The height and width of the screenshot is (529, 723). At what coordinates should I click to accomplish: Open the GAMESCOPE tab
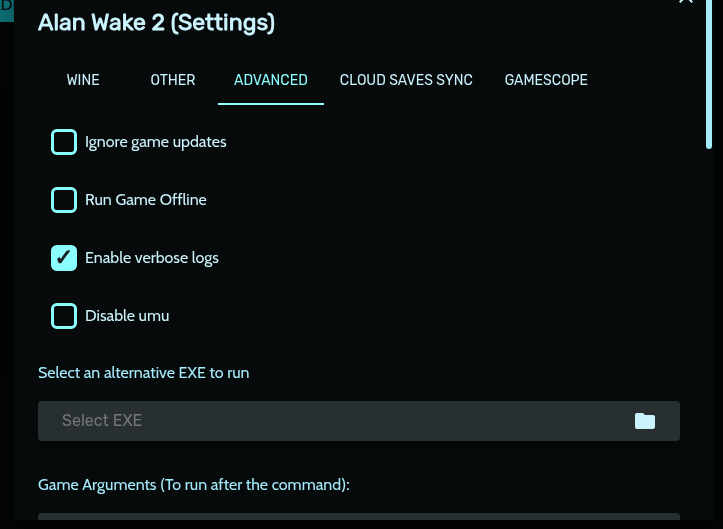tap(546, 80)
